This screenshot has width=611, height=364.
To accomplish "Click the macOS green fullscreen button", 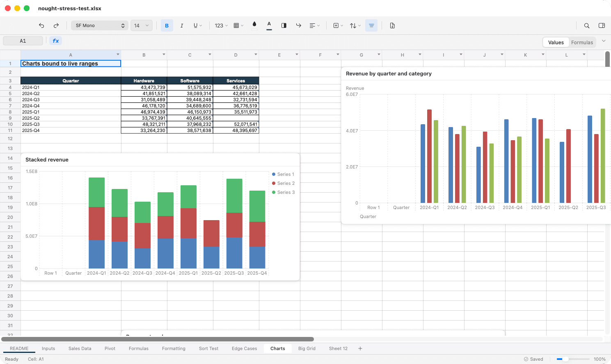I will point(27,8).
